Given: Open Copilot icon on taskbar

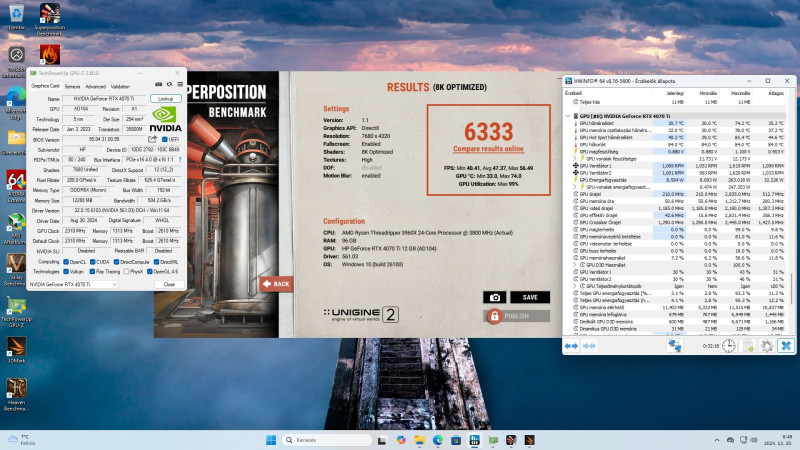Looking at the screenshot, I should 401,440.
